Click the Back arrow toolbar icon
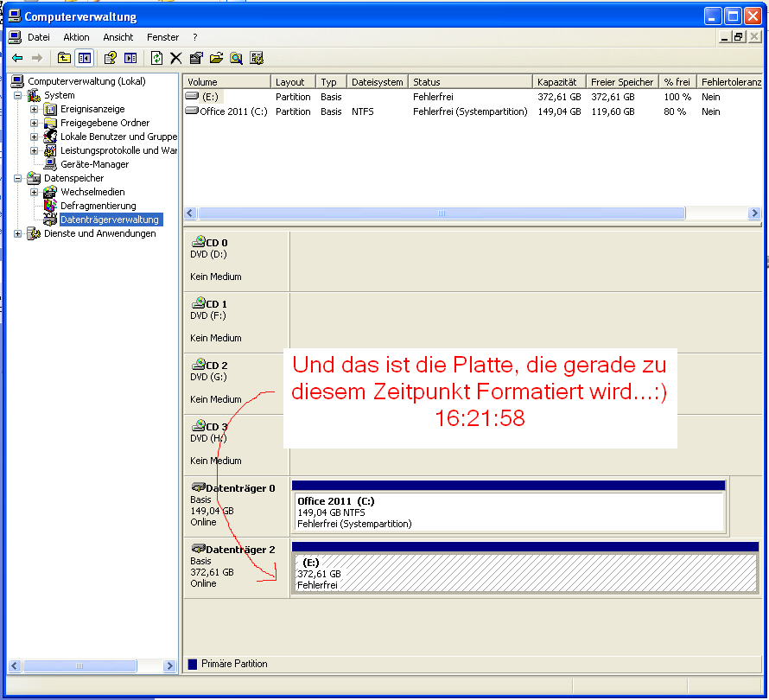The height and width of the screenshot is (700, 769). click(x=17, y=59)
